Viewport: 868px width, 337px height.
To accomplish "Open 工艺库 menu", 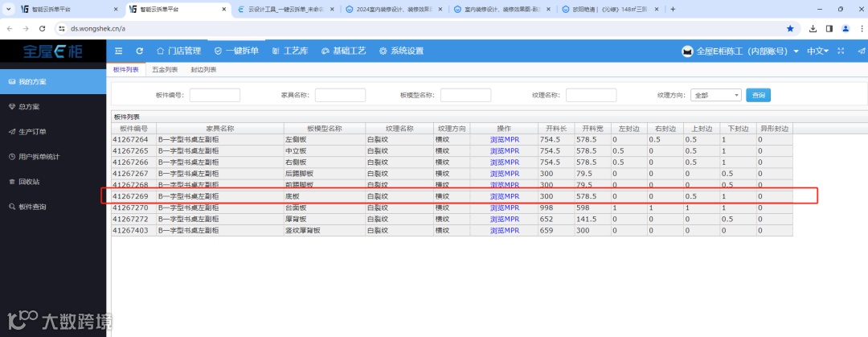I will [290, 51].
